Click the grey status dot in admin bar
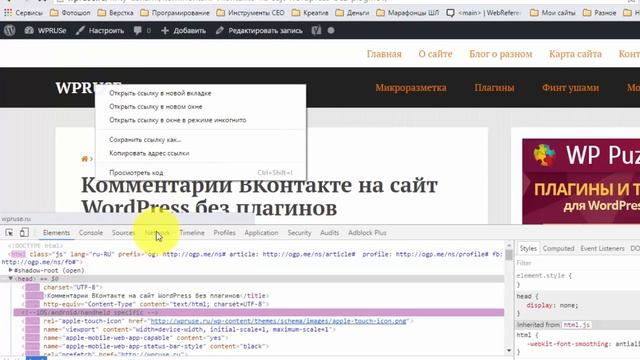Image resolution: width=640 pixels, height=360 pixels. click(x=331, y=31)
